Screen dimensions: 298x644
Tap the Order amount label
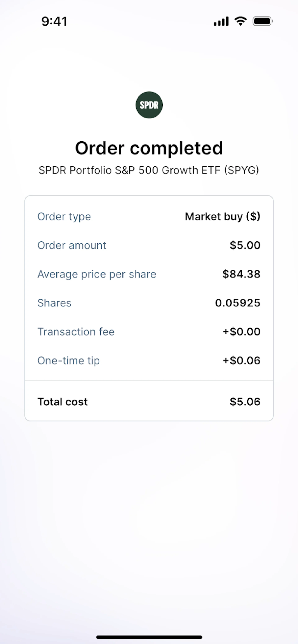click(x=72, y=245)
